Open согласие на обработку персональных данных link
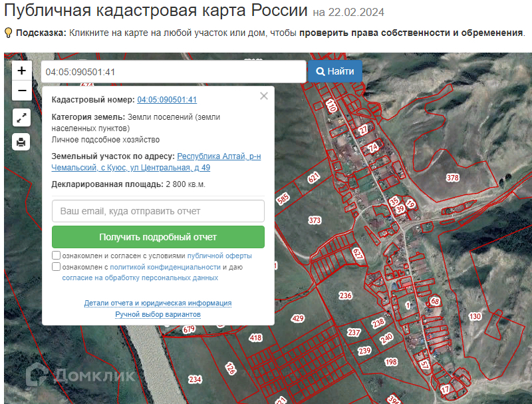 coord(140,278)
